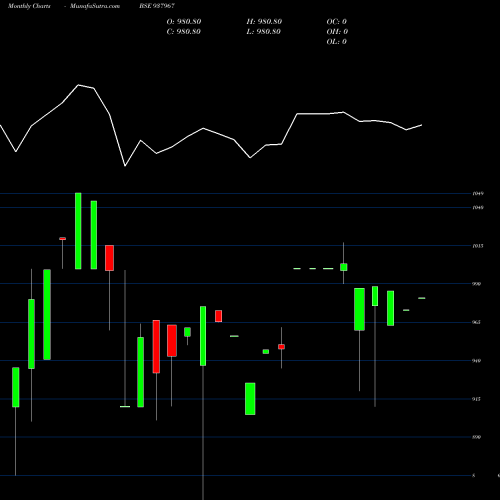The width and height of the screenshot is (500, 500).
Task: Click the 1015 price axis label
Action: click(478, 246)
